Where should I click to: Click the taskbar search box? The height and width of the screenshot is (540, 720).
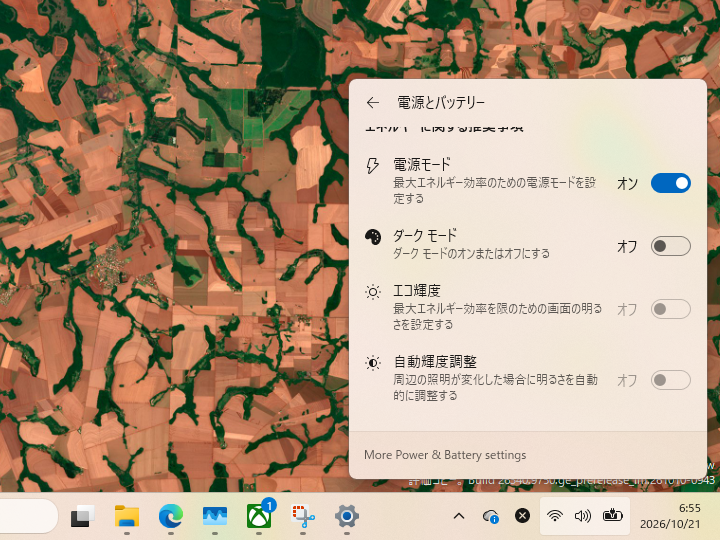point(28,516)
